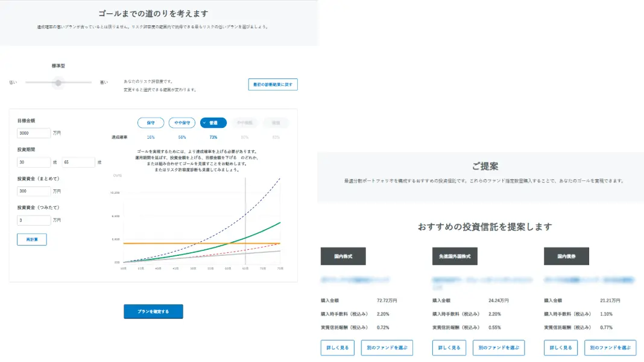This screenshot has width=644, height=362.
Task: Click 詳しく見る for the 国内債券 fund
Action: [x=561, y=348]
